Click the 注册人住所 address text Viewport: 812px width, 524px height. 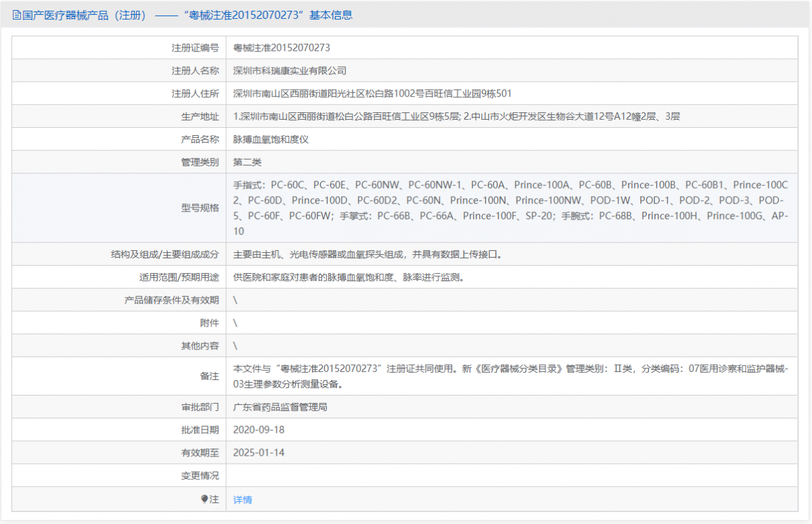coord(372,93)
